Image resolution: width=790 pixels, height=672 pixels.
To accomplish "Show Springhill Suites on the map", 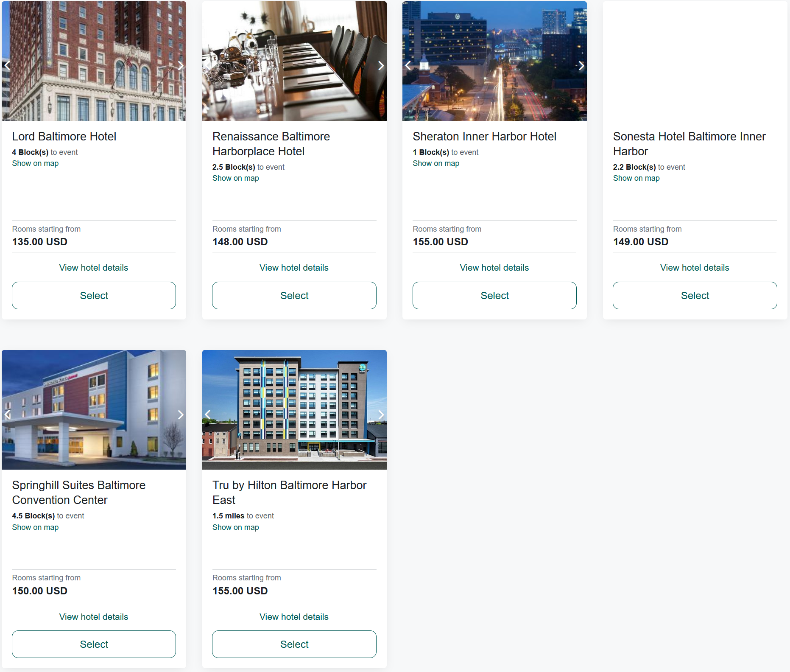I will [35, 527].
